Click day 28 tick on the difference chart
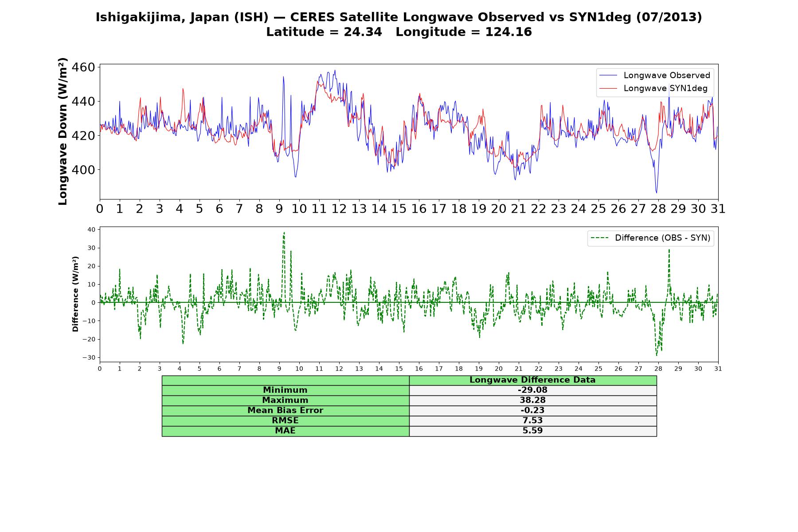 [658, 368]
